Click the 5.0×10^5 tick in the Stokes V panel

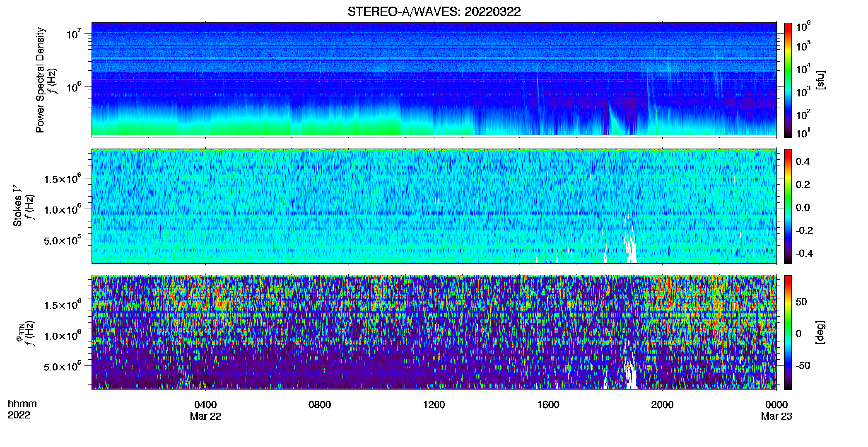click(x=63, y=240)
